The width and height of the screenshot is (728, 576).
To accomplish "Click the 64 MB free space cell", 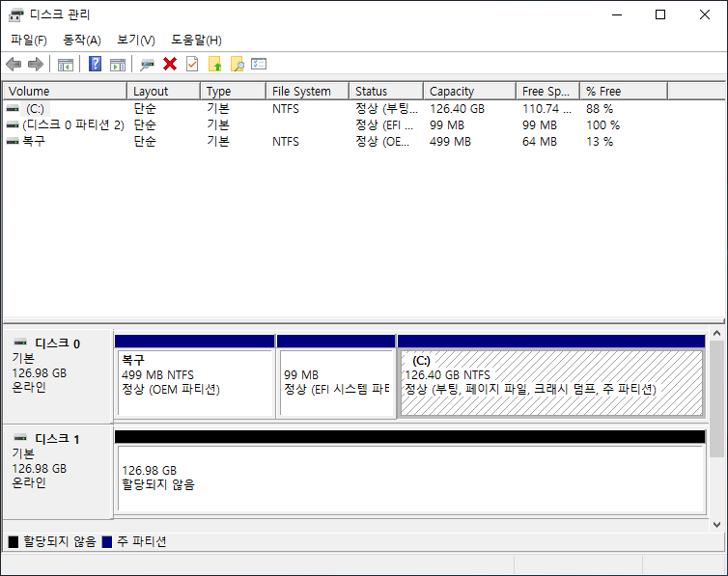I will coord(540,142).
